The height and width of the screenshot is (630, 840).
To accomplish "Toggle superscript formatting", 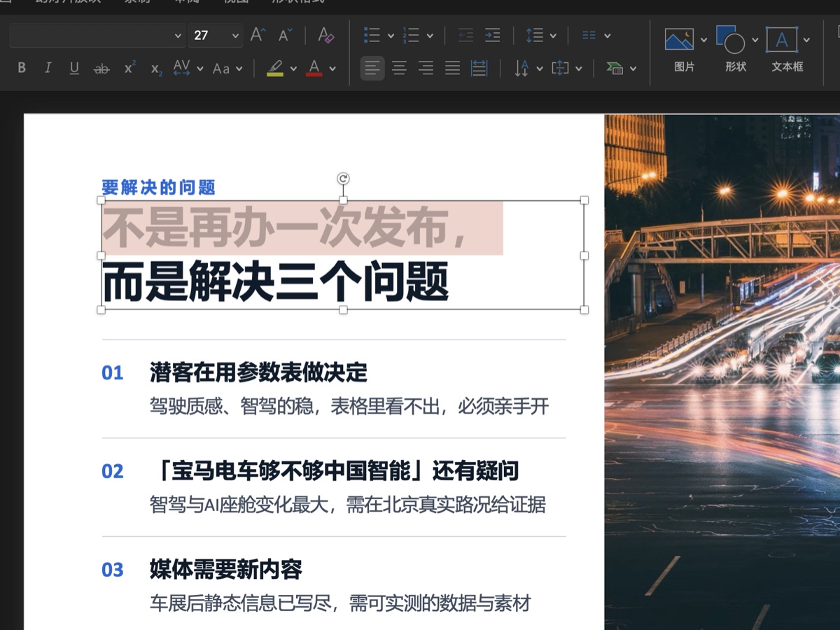I will [129, 68].
